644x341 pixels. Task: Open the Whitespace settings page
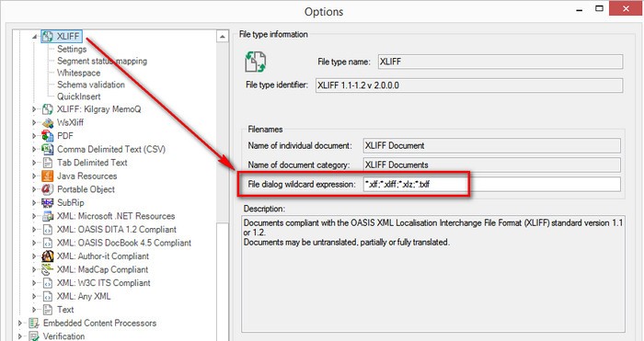click(78, 73)
